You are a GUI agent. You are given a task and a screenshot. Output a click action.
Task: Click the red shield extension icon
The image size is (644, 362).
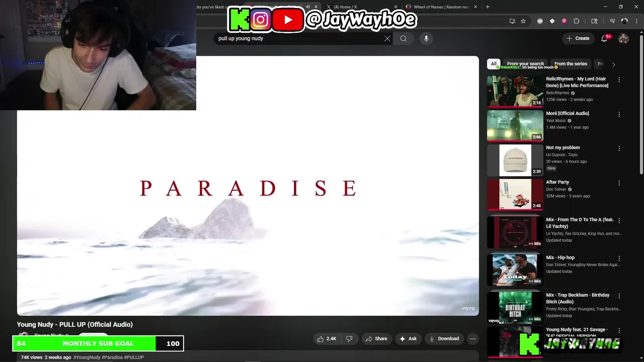(x=564, y=21)
